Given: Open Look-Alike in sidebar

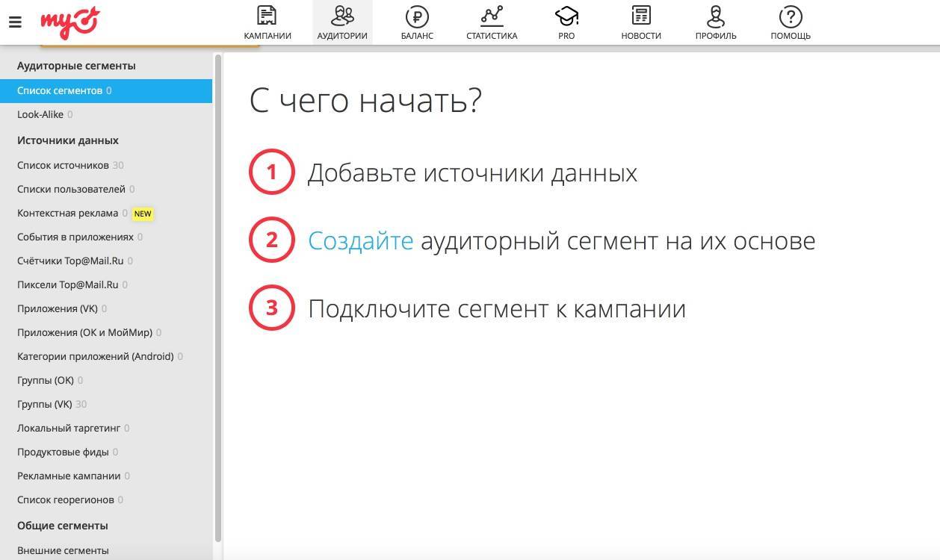Looking at the screenshot, I should [40, 114].
